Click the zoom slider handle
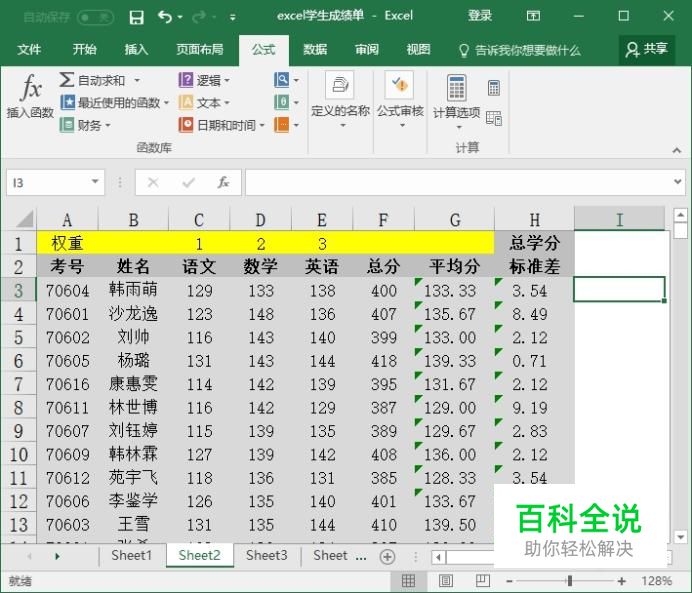Screen dimensions: 692x593 (570, 581)
